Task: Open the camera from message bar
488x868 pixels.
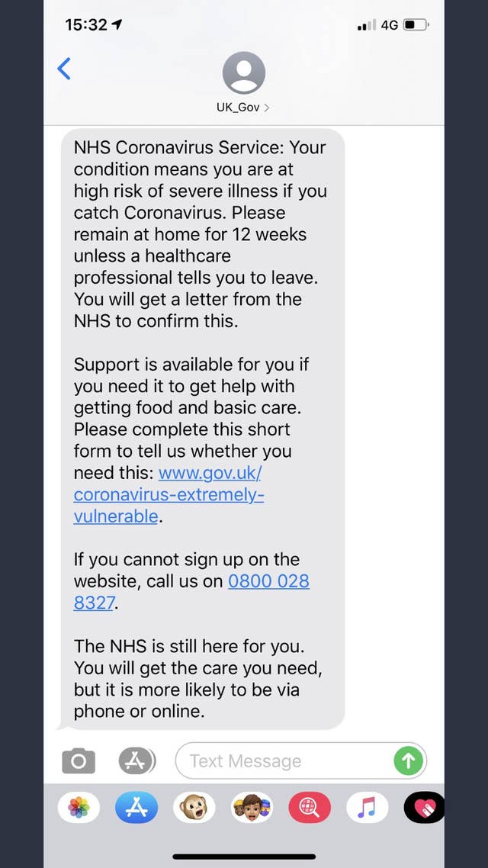Action: coord(79,760)
